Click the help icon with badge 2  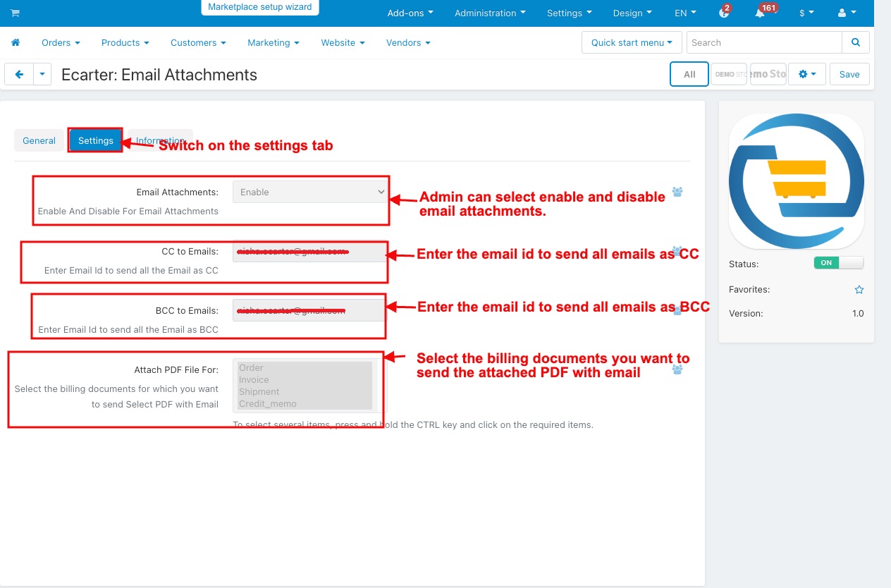coord(723,13)
